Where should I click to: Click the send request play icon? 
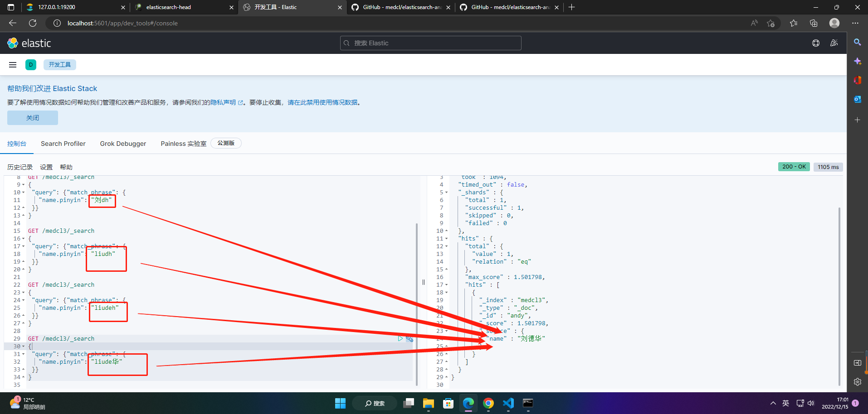pyautogui.click(x=400, y=338)
